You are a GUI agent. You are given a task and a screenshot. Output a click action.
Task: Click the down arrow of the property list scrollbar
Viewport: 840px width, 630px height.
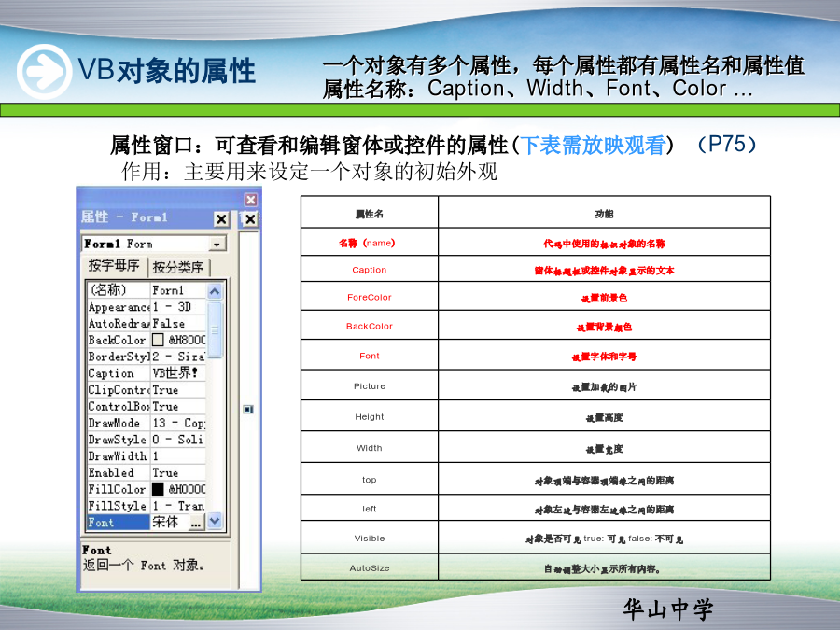point(215,521)
